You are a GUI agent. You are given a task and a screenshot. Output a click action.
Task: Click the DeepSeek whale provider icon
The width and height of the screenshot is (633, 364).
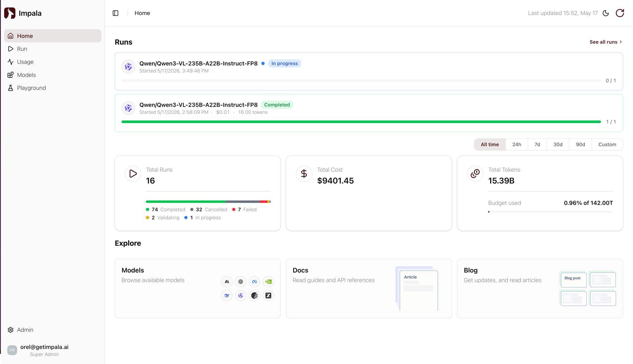click(x=227, y=295)
